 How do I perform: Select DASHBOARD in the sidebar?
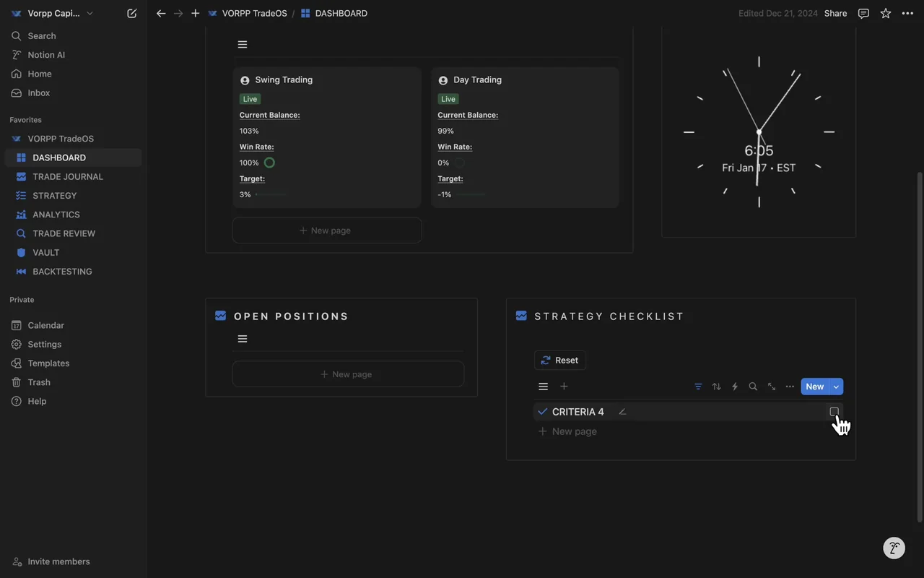[x=73, y=158]
